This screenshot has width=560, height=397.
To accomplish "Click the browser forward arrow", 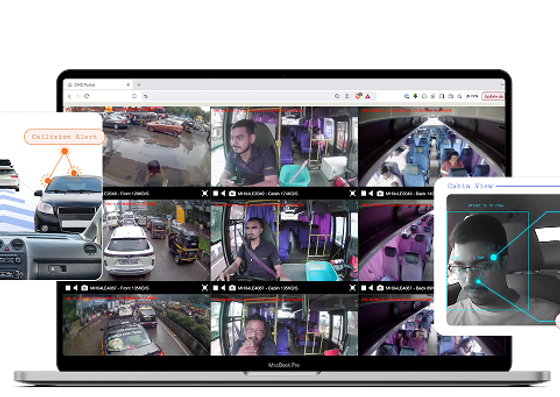I will point(78,96).
